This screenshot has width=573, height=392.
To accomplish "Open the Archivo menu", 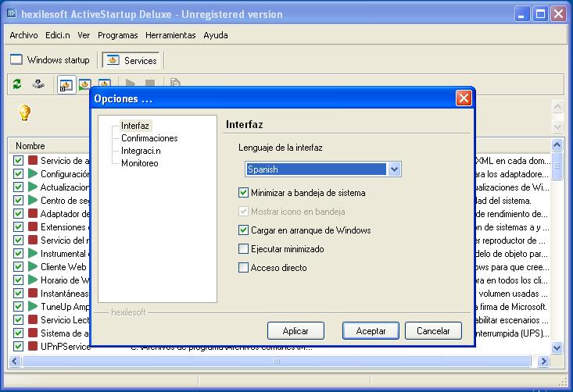I will 23,35.
